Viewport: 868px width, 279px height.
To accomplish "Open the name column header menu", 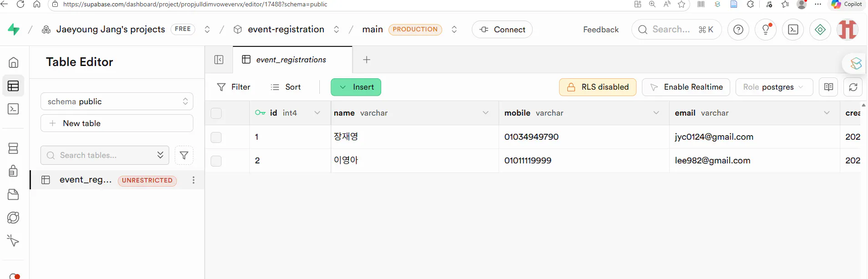I will (485, 113).
